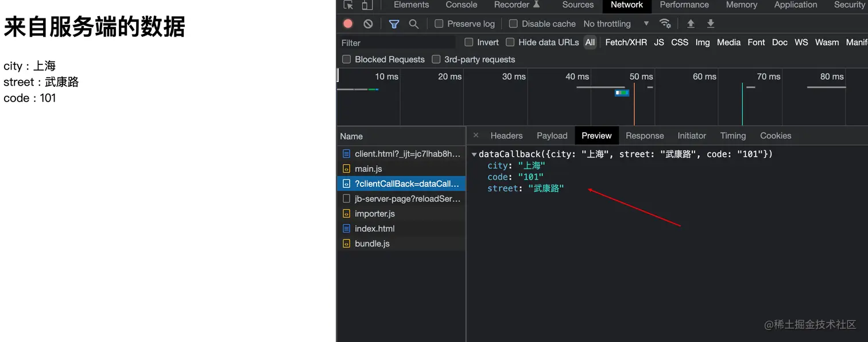This screenshot has height=342, width=868.
Task: Show the Timing tab
Action: pos(733,136)
